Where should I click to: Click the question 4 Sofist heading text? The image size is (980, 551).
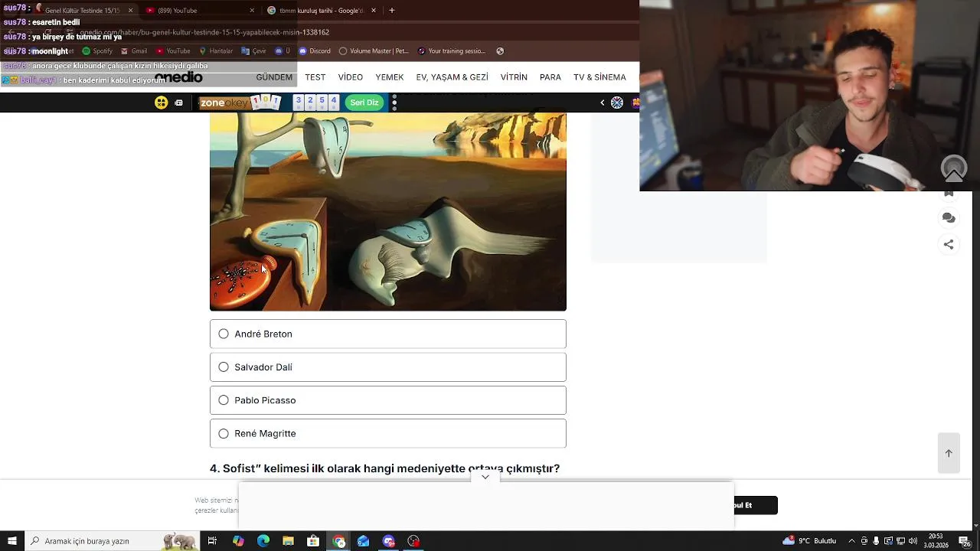(x=384, y=468)
